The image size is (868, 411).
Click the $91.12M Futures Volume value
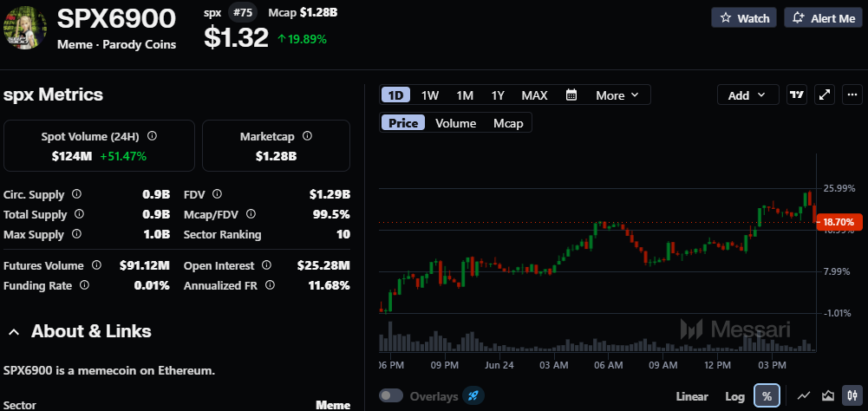[145, 266]
